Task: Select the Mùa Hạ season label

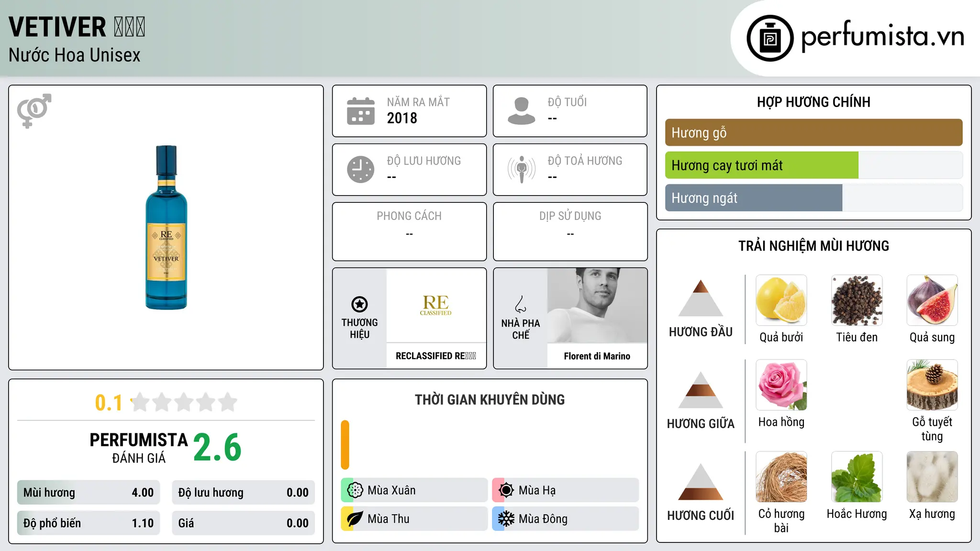Action: coord(537,490)
